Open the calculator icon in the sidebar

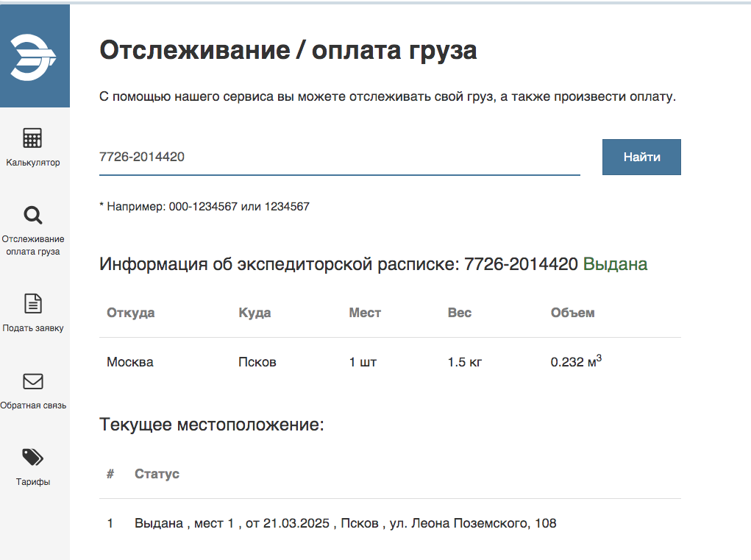coord(33,138)
